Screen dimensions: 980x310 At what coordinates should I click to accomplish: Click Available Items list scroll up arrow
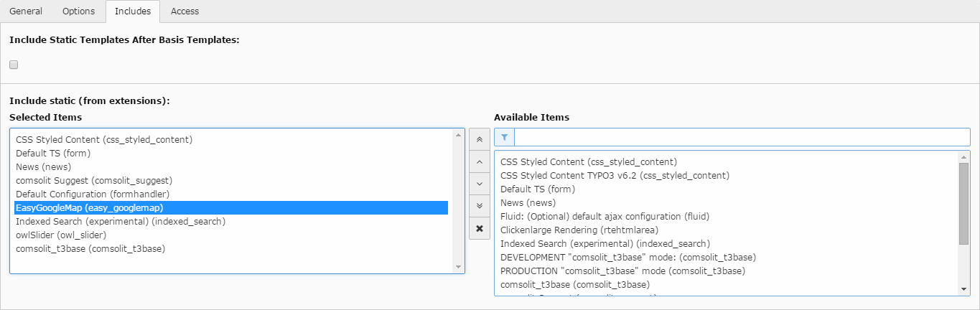(963, 156)
